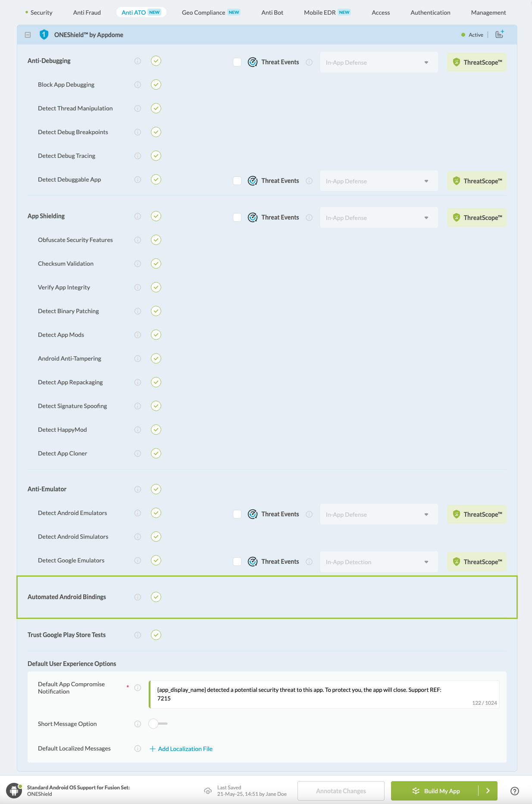Enable Threat Events for Detect Debuggable App
This screenshot has width=532, height=804.
click(237, 180)
